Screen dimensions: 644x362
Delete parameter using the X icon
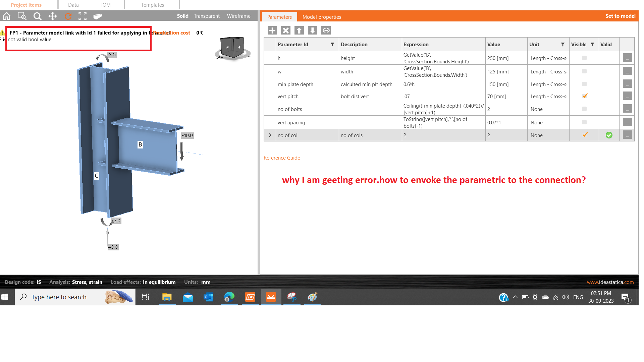point(286,31)
